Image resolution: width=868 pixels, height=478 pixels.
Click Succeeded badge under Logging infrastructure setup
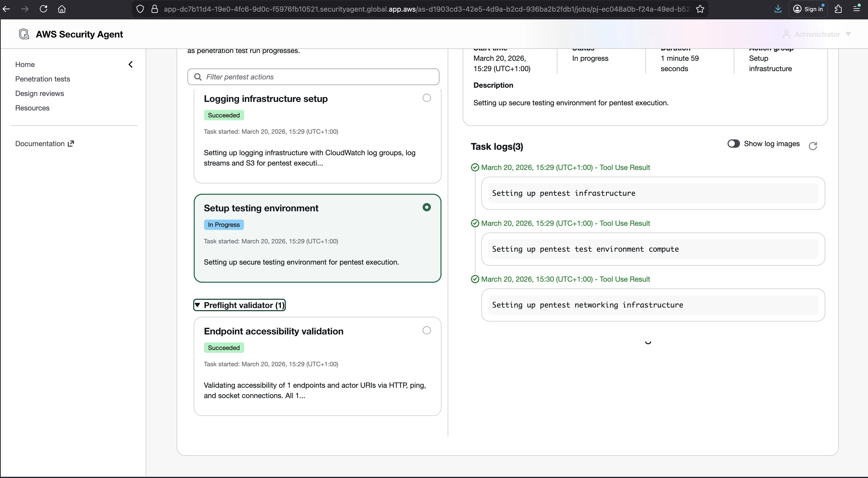(x=224, y=115)
